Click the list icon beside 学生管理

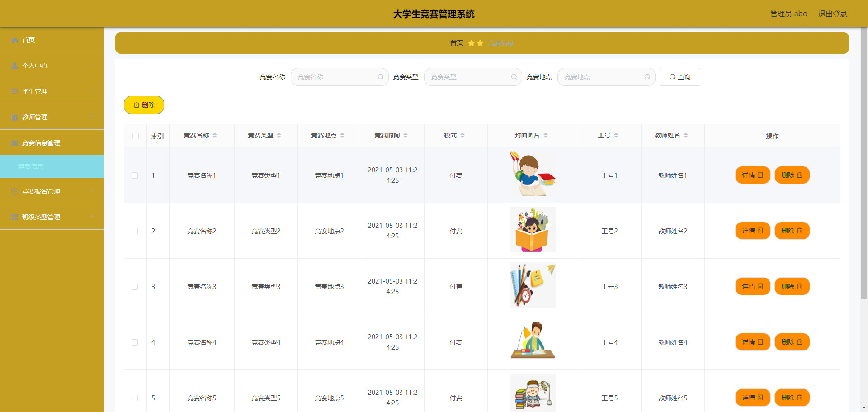14,92
